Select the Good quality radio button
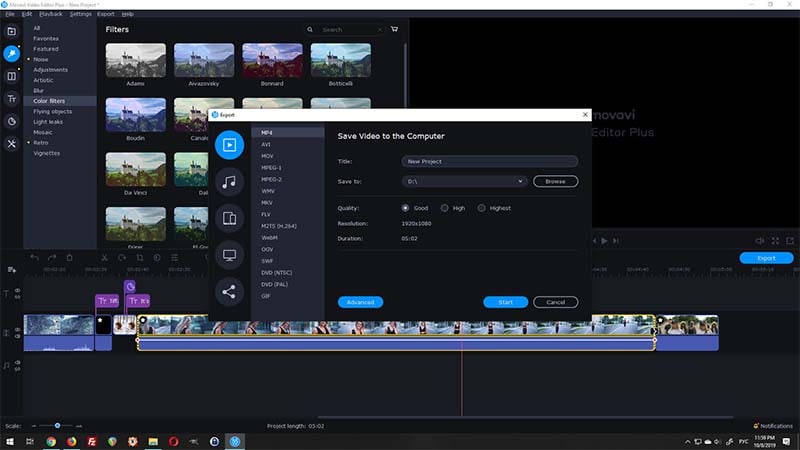Screen dimensions: 800x450 click(405, 208)
